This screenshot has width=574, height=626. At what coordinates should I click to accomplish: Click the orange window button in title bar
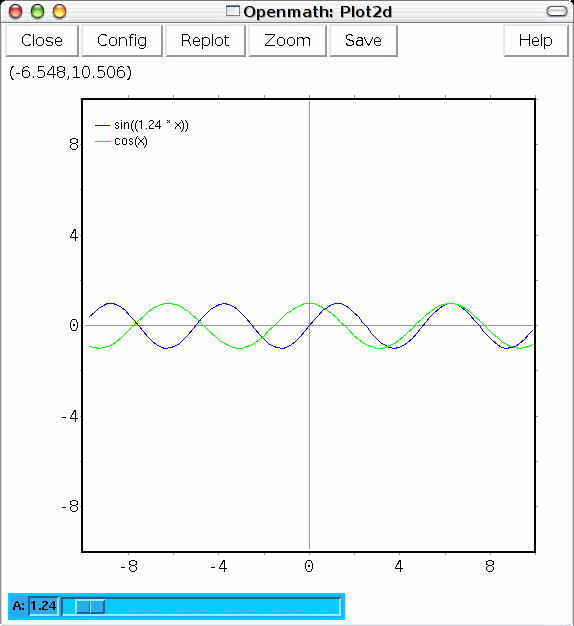click(59, 11)
